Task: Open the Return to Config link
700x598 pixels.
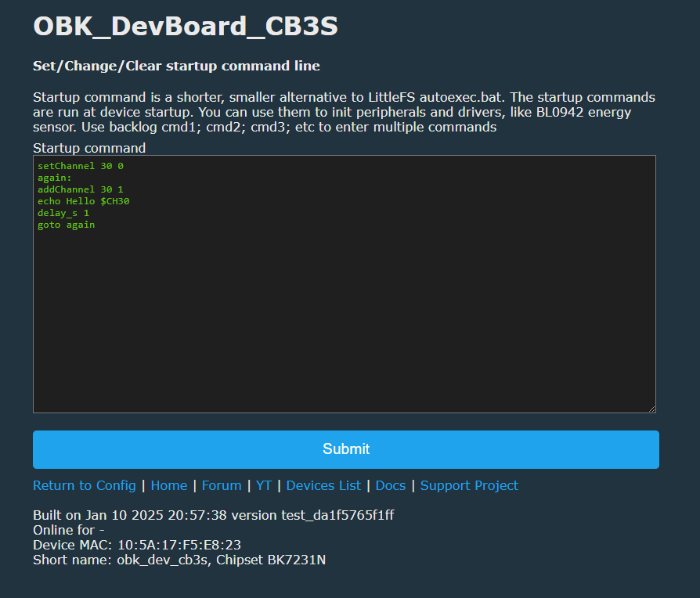Action: tap(85, 485)
